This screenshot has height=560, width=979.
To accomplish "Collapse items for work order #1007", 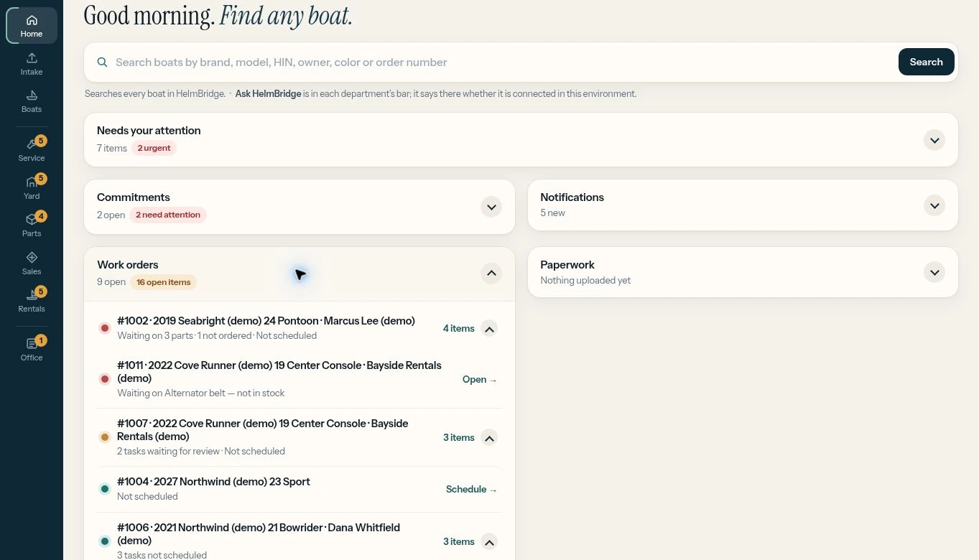I will tap(489, 438).
